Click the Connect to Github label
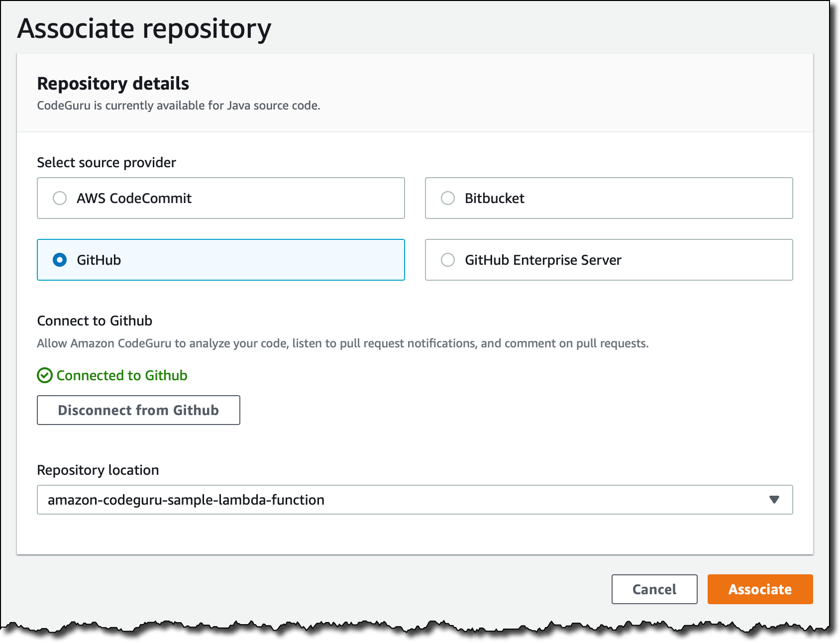Viewport: 840px width, 643px height. 95,321
